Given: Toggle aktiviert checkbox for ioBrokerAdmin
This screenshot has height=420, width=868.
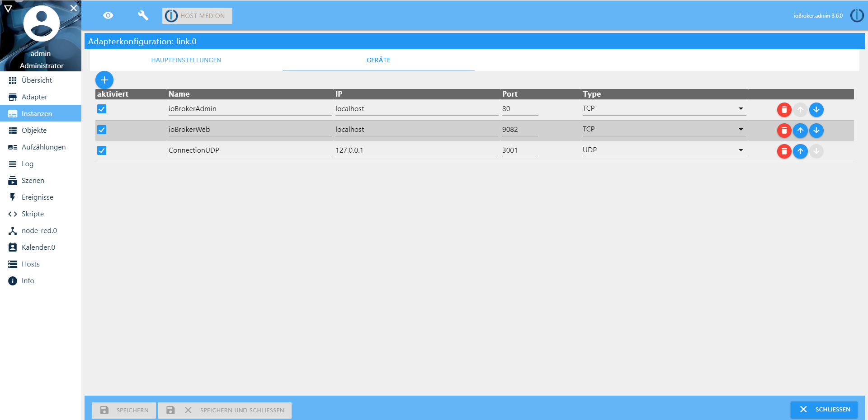Looking at the screenshot, I should [102, 109].
